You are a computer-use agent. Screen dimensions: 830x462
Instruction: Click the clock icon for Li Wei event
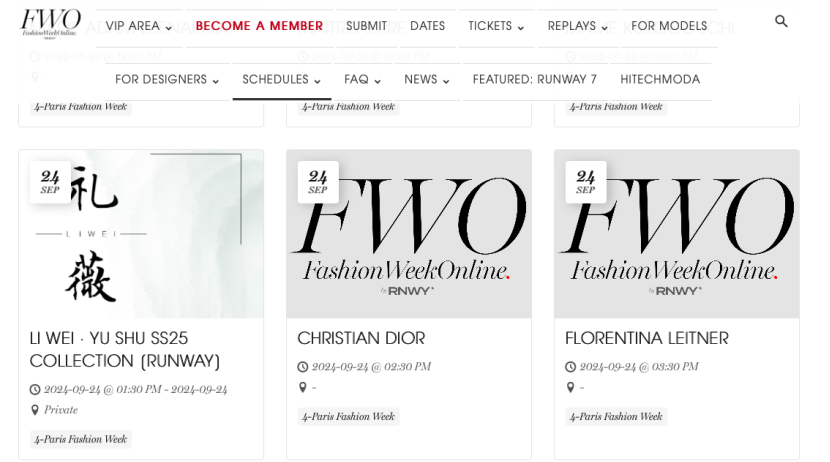(x=34, y=389)
